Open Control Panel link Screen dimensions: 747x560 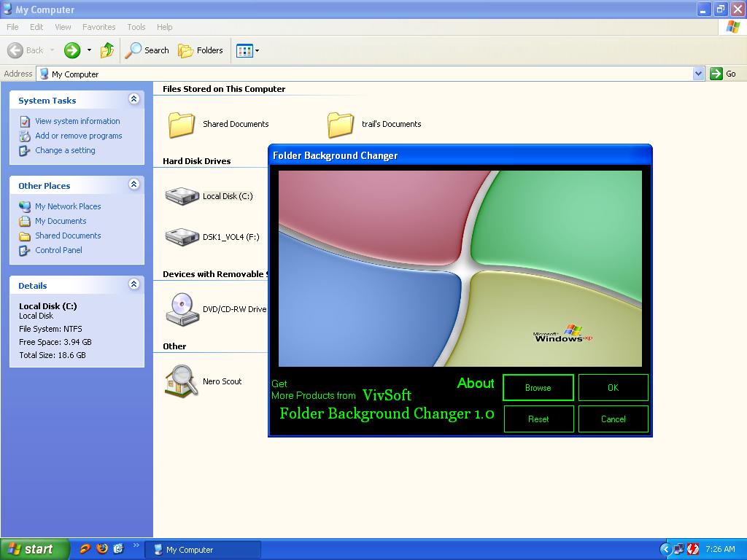pyautogui.click(x=58, y=250)
